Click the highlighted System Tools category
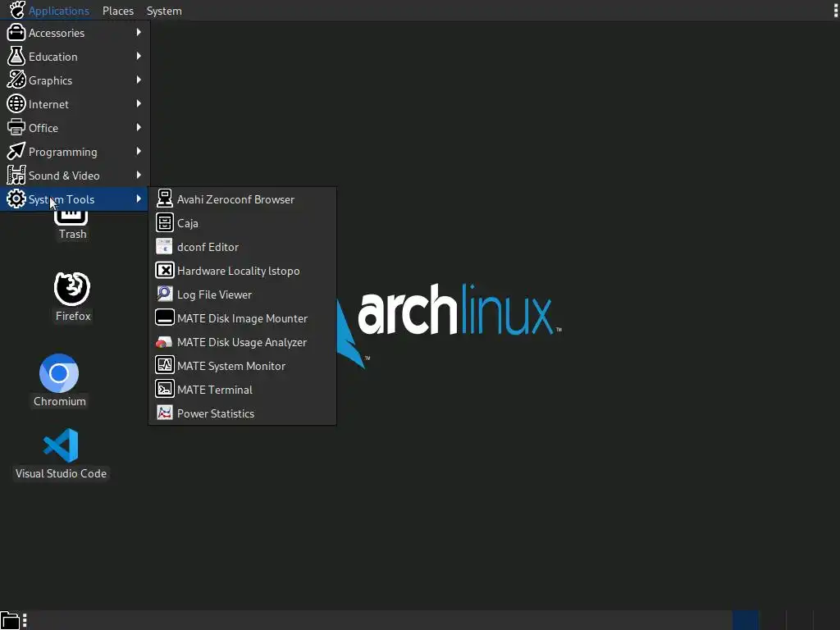Screen dimensions: 840x630 (75, 199)
